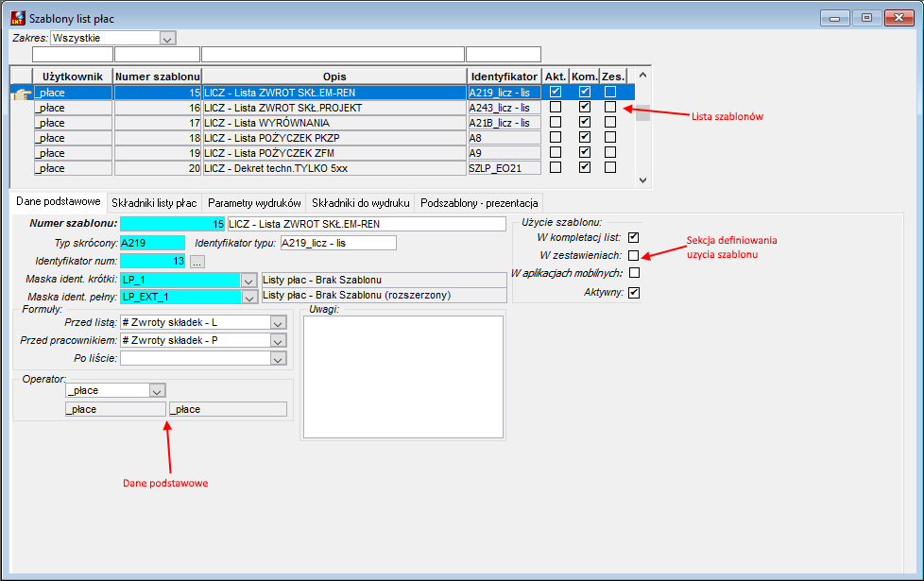Switch to Składniki listy płac tab

click(154, 203)
